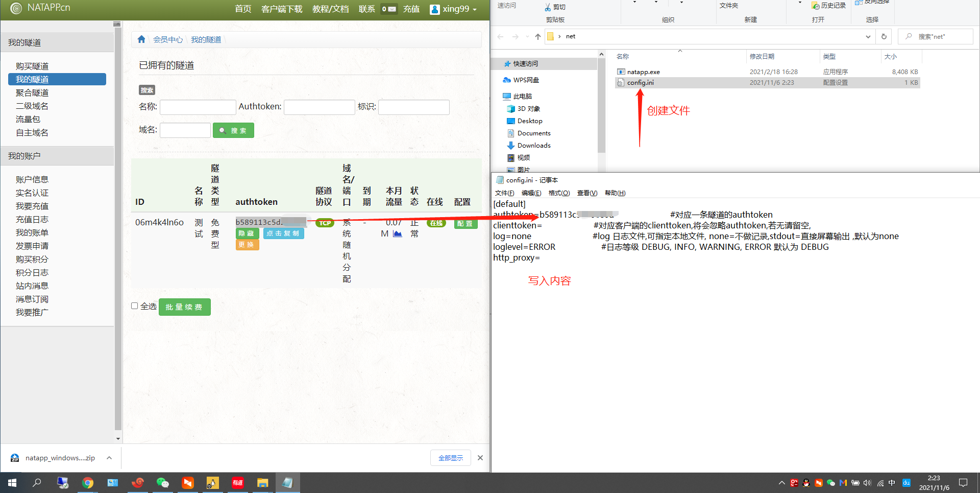Click the 隐藏 button under authtoken
The image size is (980, 493).
(x=247, y=233)
